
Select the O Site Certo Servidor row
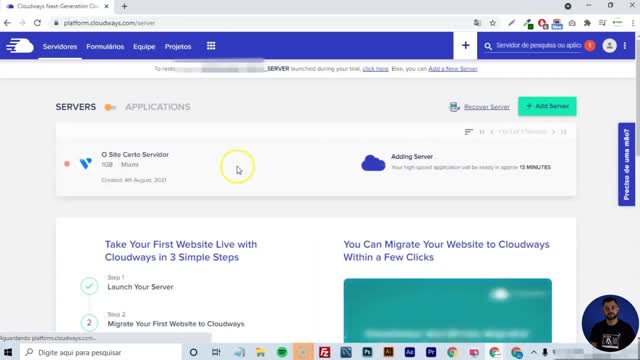pos(316,167)
